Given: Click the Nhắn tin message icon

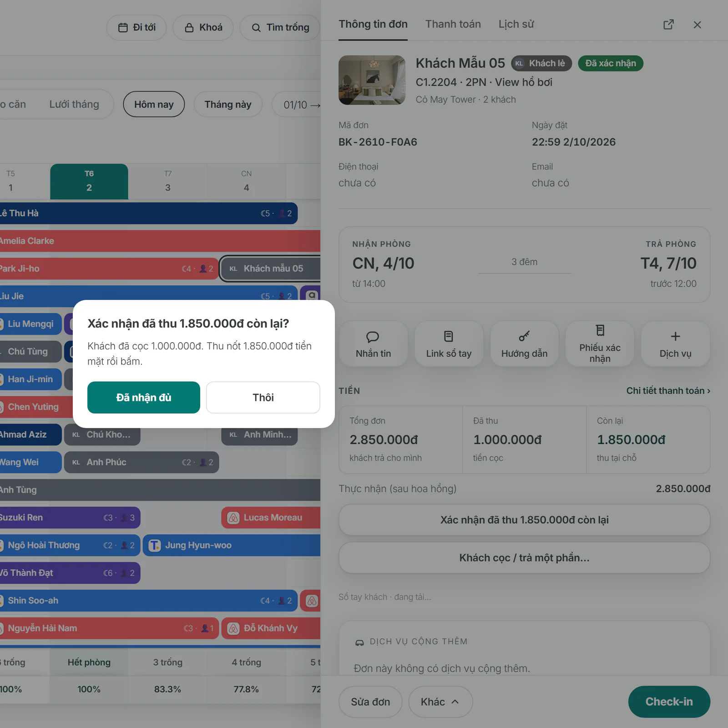Looking at the screenshot, I should coord(373,337).
